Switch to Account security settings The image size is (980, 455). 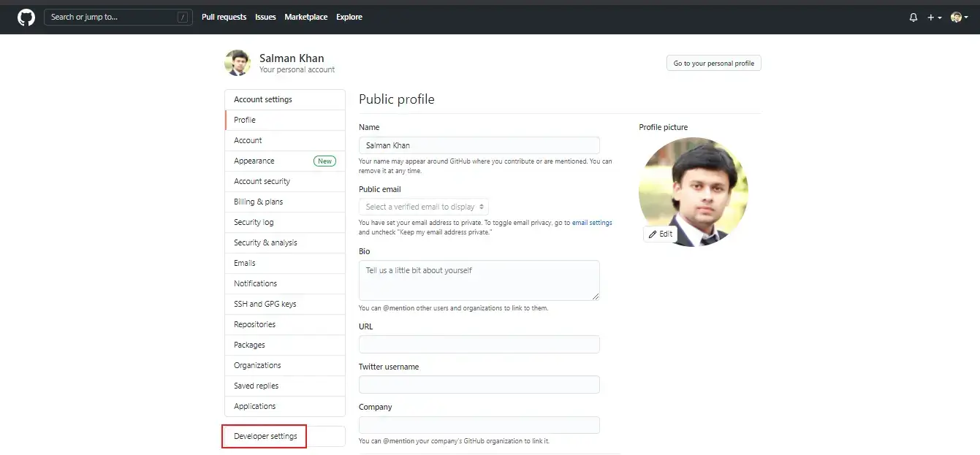262,180
